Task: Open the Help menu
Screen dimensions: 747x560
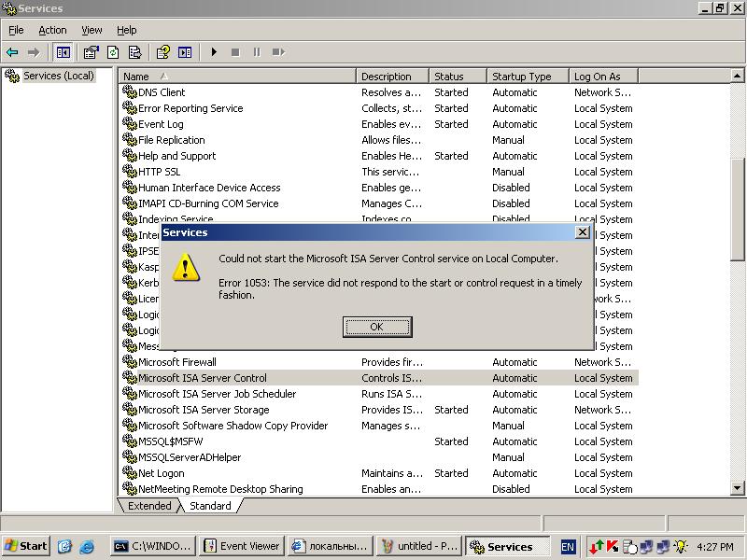Action: click(x=127, y=30)
